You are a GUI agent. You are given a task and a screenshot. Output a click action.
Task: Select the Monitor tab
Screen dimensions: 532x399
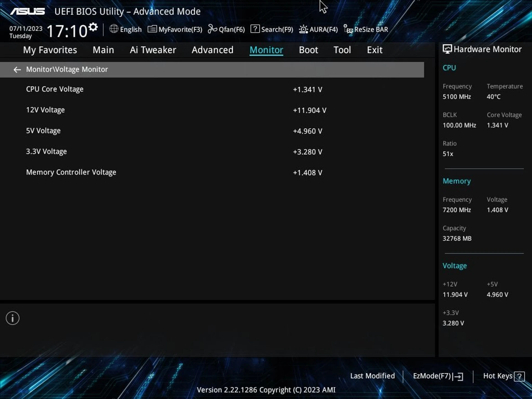tap(266, 50)
